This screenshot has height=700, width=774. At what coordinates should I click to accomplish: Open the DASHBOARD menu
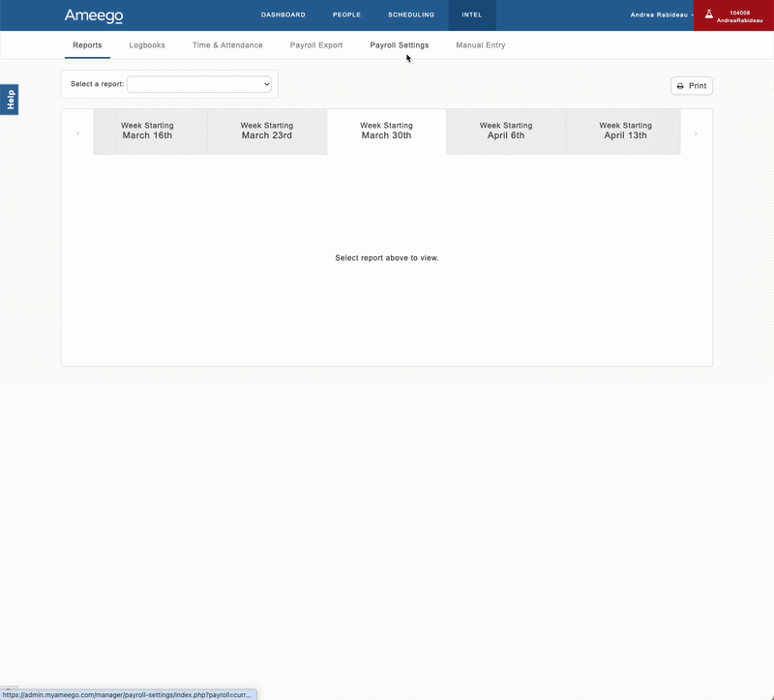tap(283, 15)
